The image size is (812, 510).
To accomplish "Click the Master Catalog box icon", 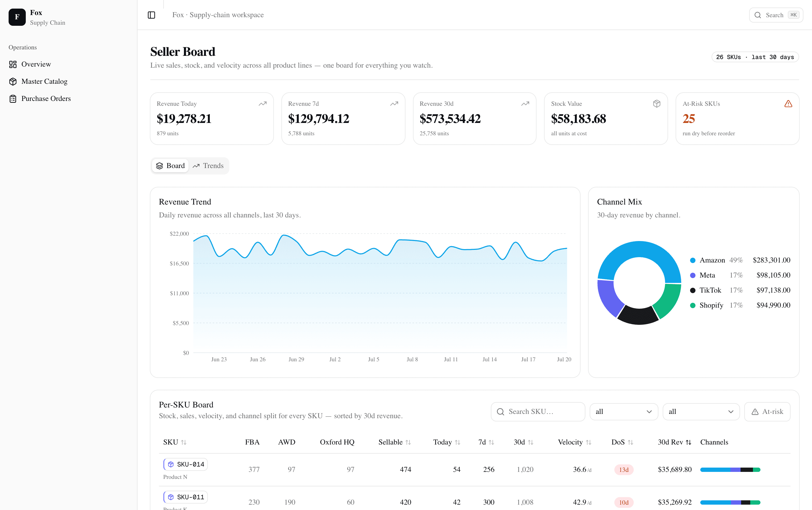I will [13, 81].
